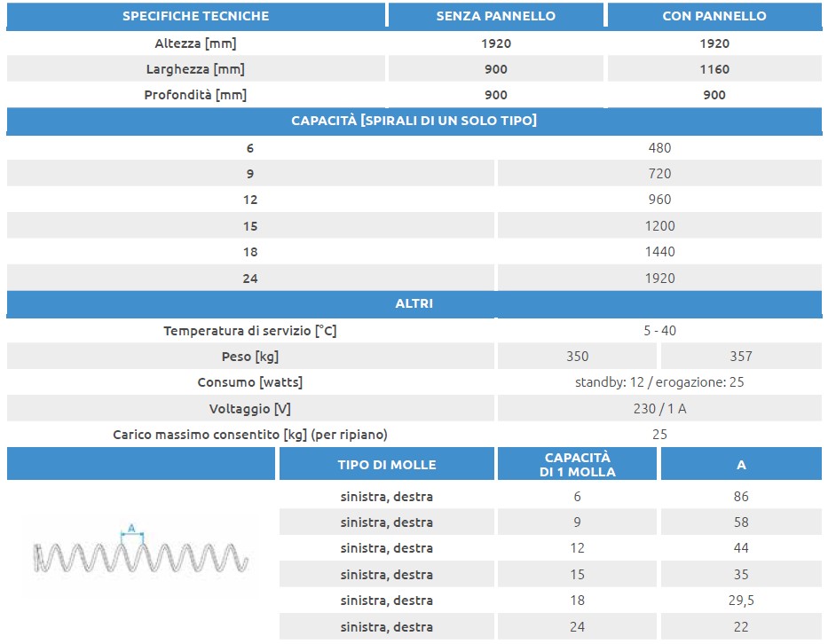Select the TIPO DI MOLLE column header
Viewport: 828px width, 644px height.
pyautogui.click(x=386, y=464)
